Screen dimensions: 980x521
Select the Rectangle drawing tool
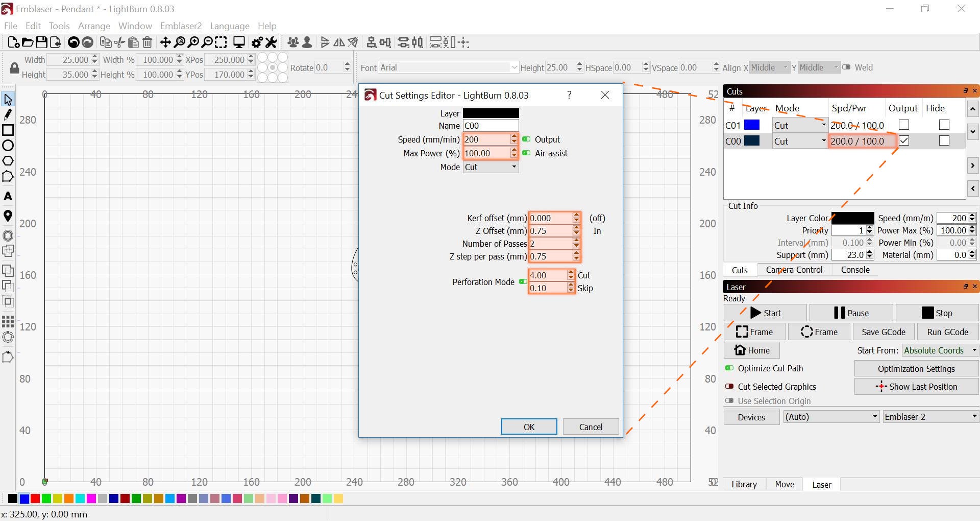(8, 130)
